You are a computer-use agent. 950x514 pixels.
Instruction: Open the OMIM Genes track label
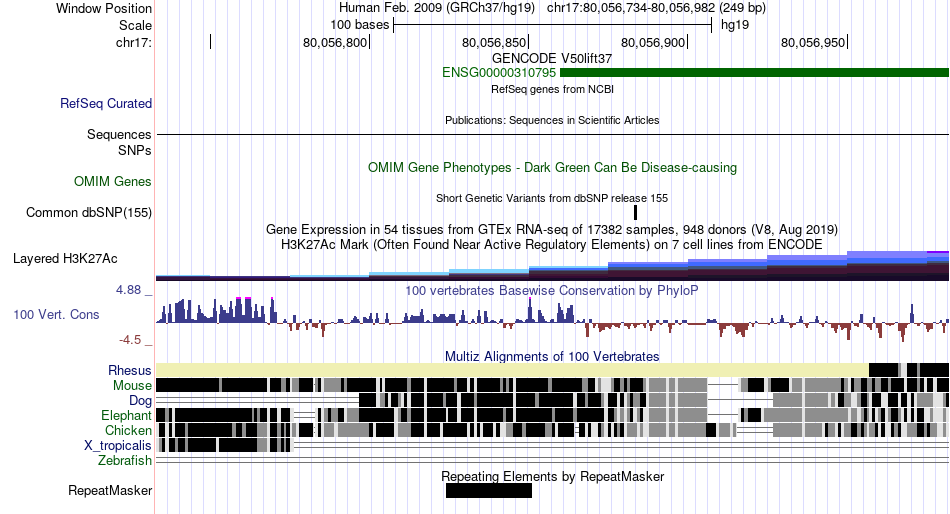113,182
